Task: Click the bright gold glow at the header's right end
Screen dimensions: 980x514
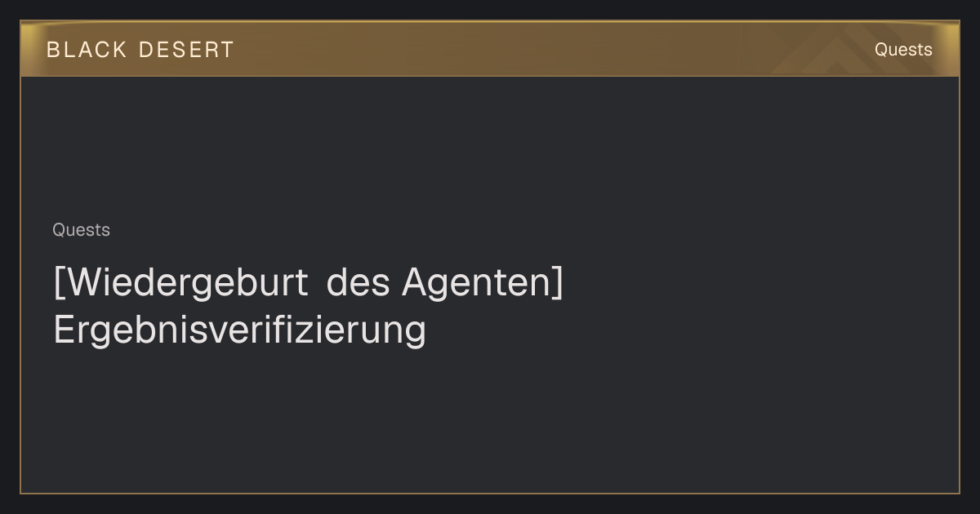Action: coord(947,49)
